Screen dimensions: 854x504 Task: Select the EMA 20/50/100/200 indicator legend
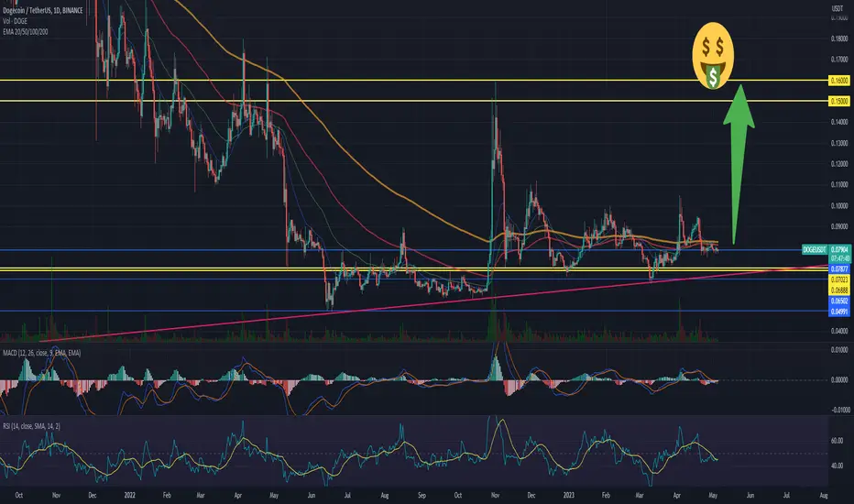pos(25,32)
